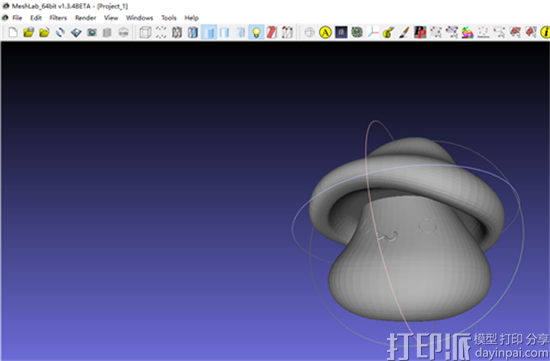Toggle bounding box render mode

pos(145,33)
